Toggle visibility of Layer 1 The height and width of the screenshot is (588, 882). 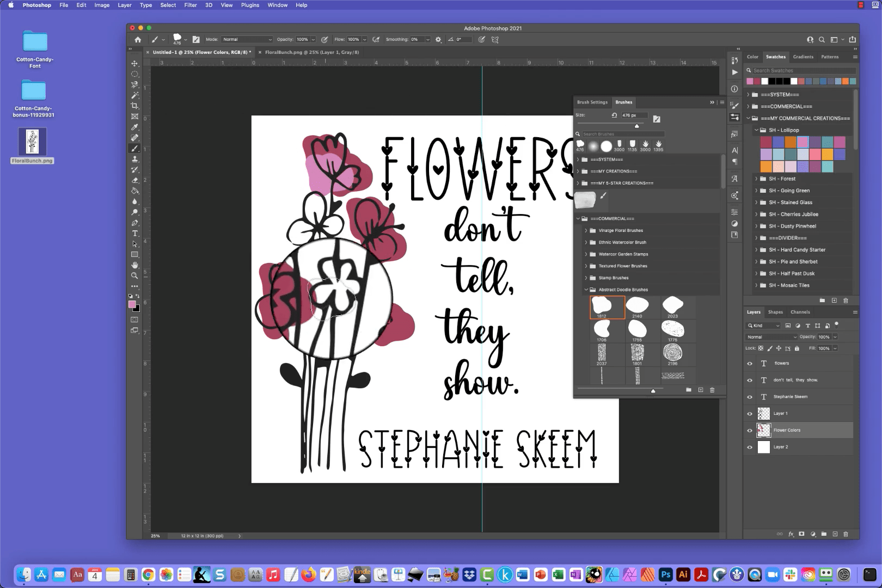coord(750,414)
